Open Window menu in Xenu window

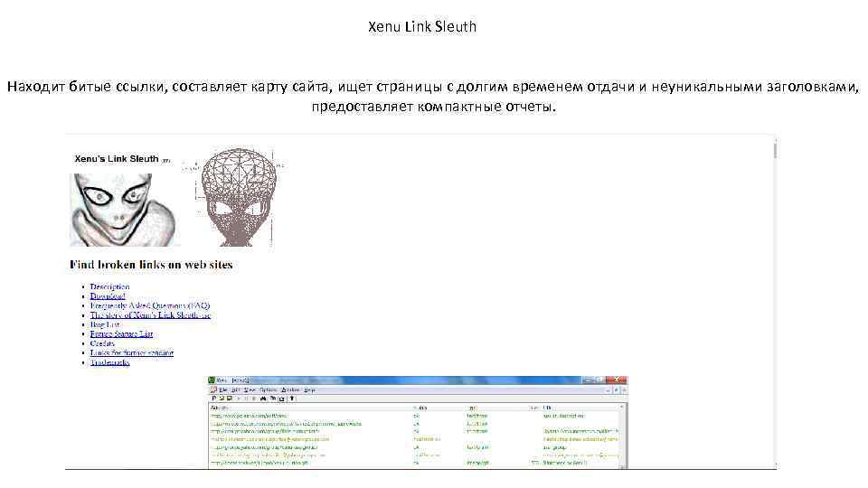coord(290,390)
